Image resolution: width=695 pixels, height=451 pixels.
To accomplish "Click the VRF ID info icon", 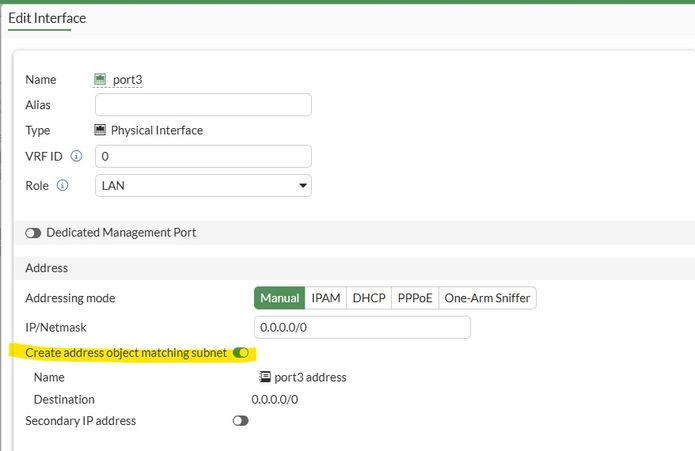I will (x=76, y=156).
